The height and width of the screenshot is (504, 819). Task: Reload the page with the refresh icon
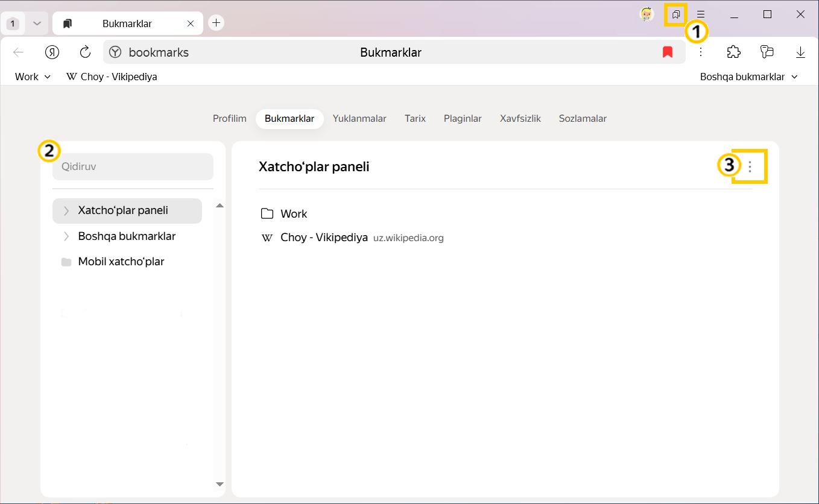click(x=85, y=52)
